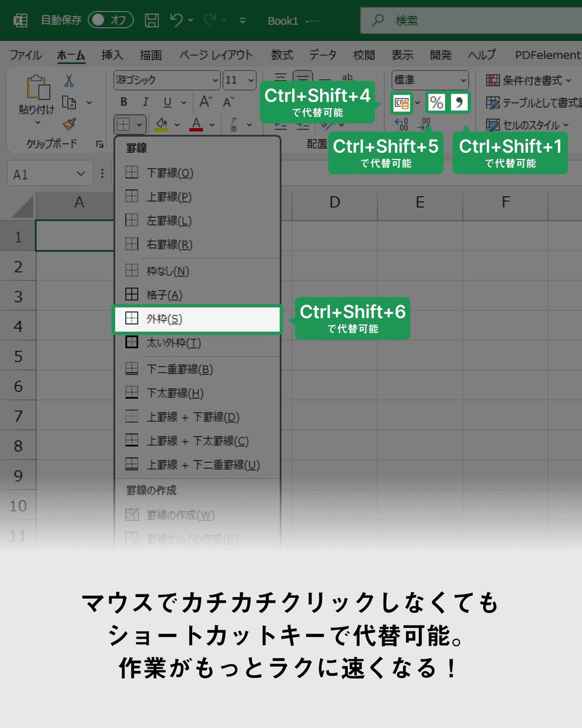Viewport: 582px width, 728px height.
Task: Apply Comma style button
Action: point(460,103)
